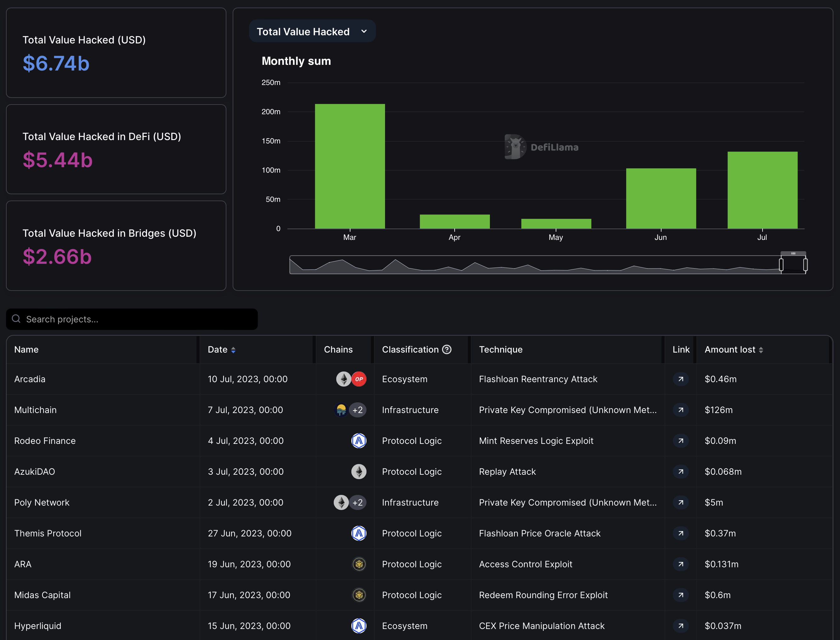Click the Optimism chain icon for Arcadia
The image size is (840, 640).
tap(359, 379)
